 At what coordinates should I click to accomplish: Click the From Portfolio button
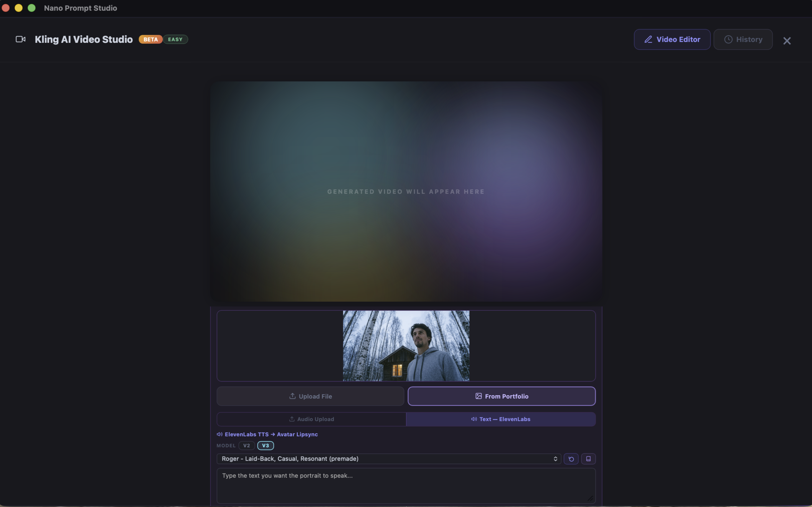[x=501, y=396]
